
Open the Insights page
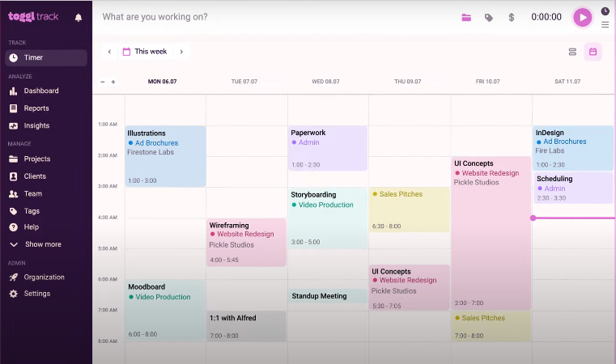36,125
